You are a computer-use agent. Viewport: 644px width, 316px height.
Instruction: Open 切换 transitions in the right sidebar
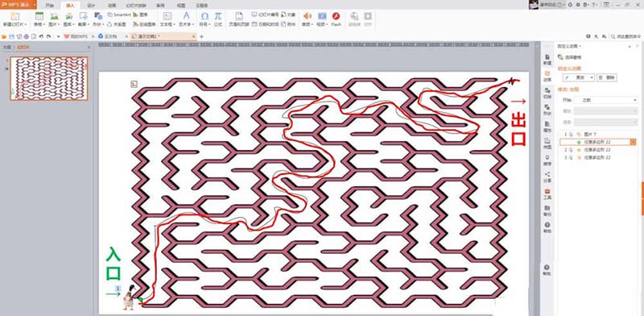(547, 93)
